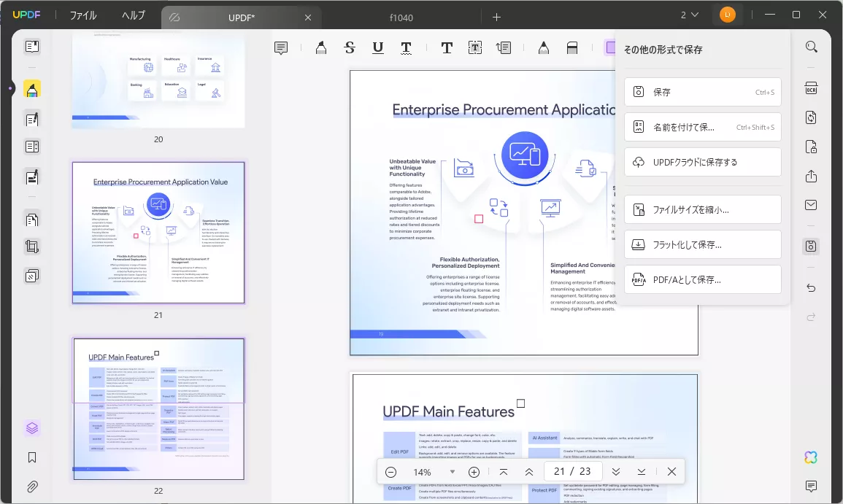Select the Text callout tool
The image size is (843, 504).
pos(504,48)
